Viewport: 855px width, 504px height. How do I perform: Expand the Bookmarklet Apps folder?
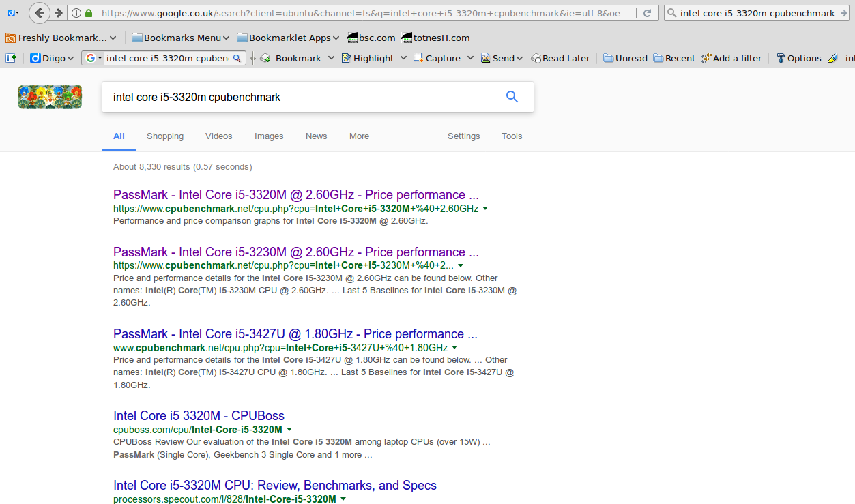(288, 38)
